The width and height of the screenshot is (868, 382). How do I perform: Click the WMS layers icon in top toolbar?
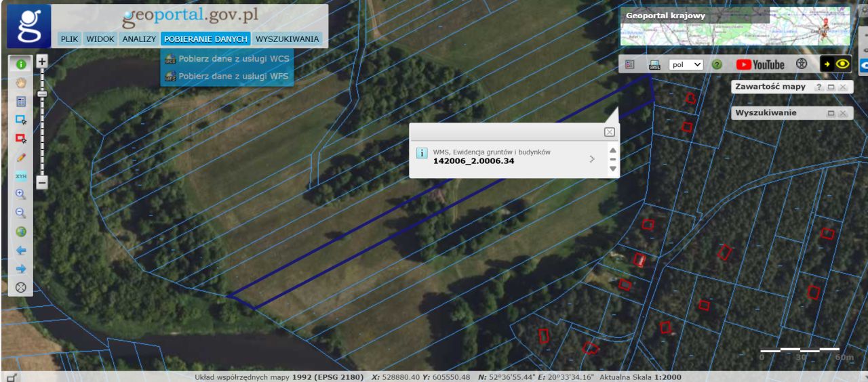pyautogui.click(x=654, y=64)
